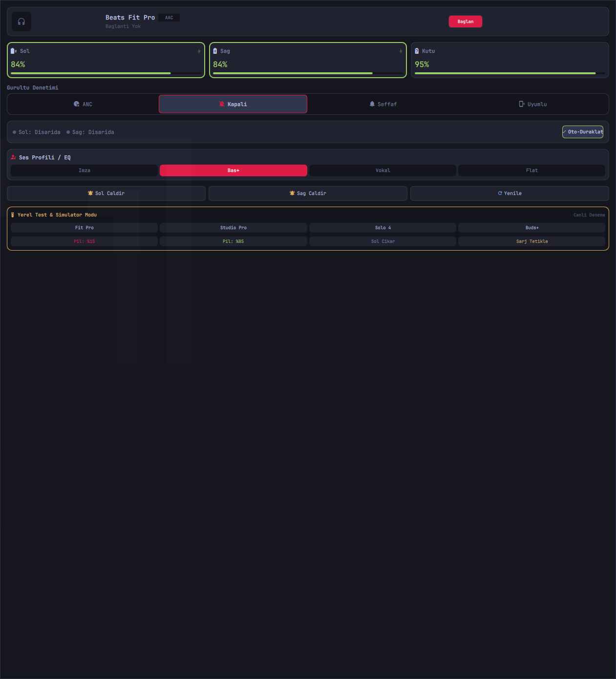Image resolution: width=616 pixels, height=679 pixels.
Task: Simulate the Fit Pro device
Action: pyautogui.click(x=84, y=228)
